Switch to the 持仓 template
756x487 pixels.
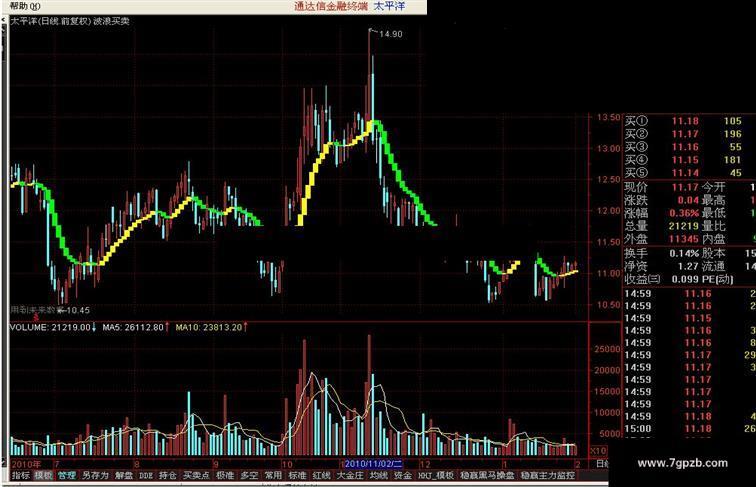tap(168, 475)
